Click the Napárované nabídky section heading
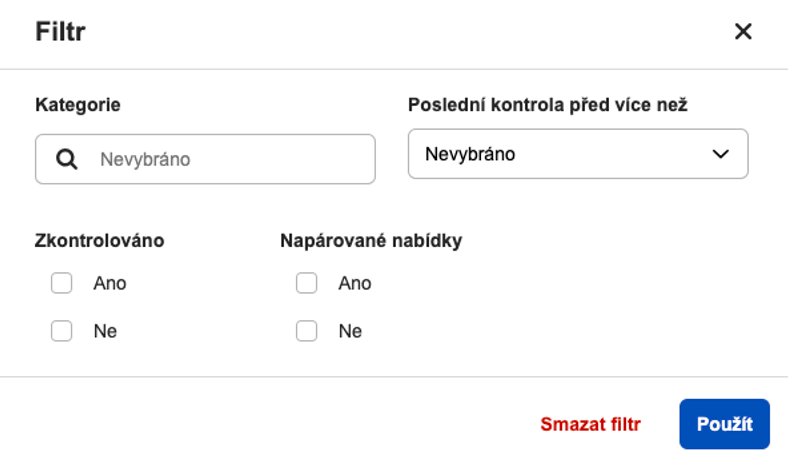788x465 pixels. [371, 240]
